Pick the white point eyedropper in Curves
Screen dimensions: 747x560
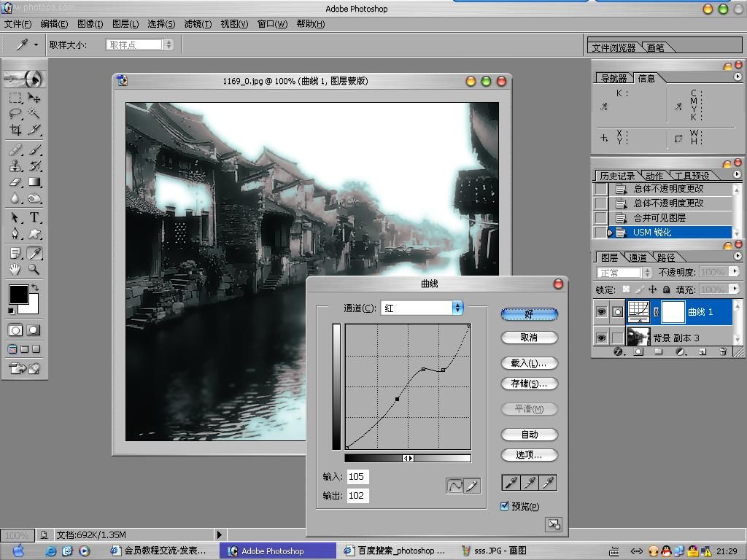(x=548, y=483)
